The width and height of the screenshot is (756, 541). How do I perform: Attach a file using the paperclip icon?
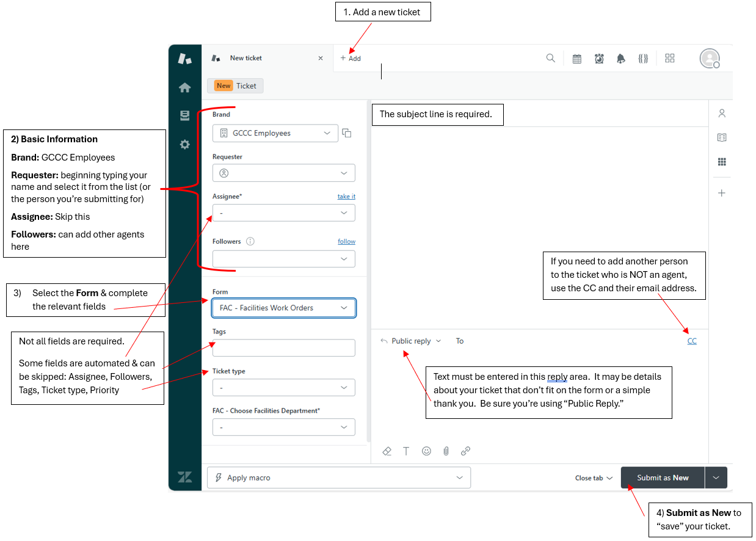click(x=446, y=451)
